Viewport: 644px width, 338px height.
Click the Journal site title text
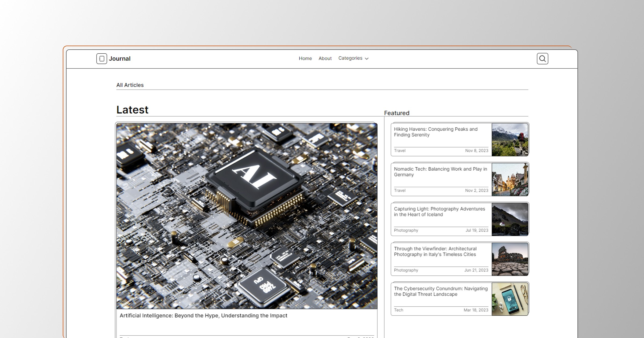(x=120, y=58)
